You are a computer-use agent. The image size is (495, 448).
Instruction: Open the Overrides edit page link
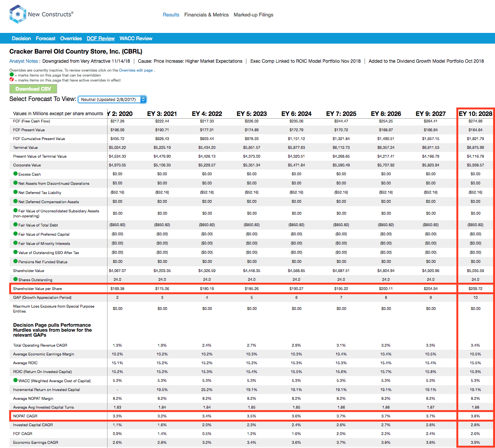[136, 70]
